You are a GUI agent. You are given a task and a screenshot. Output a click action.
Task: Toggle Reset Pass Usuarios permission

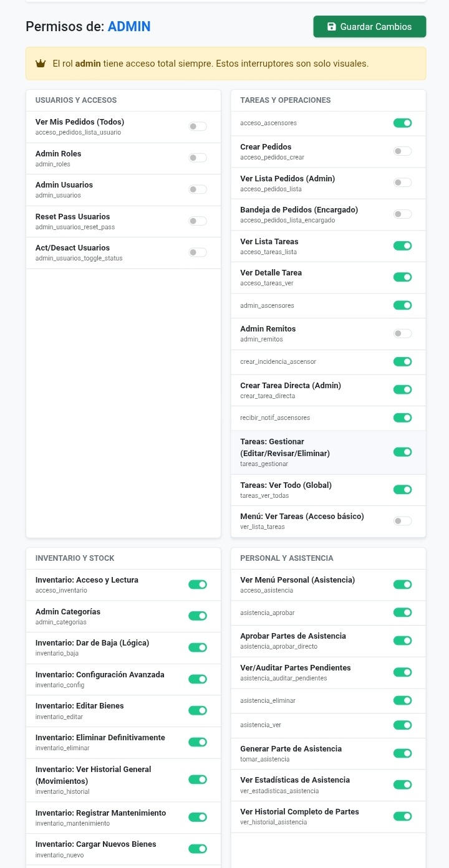tap(198, 221)
